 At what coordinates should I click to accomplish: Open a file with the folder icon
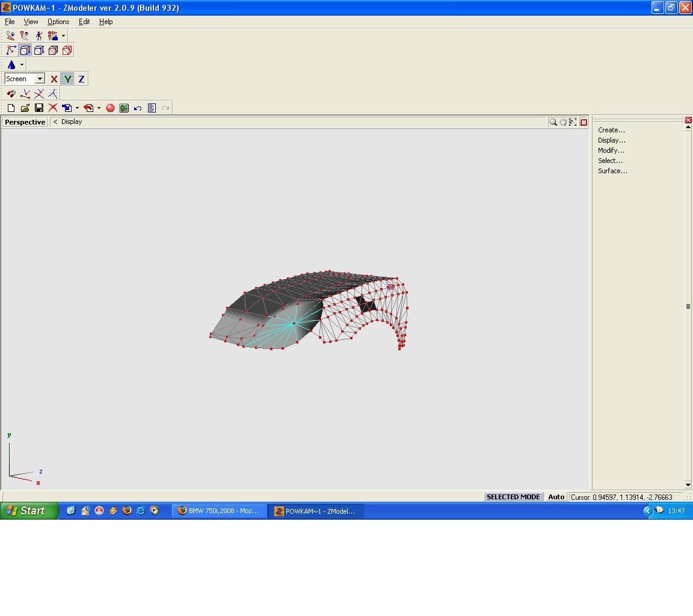(25, 108)
